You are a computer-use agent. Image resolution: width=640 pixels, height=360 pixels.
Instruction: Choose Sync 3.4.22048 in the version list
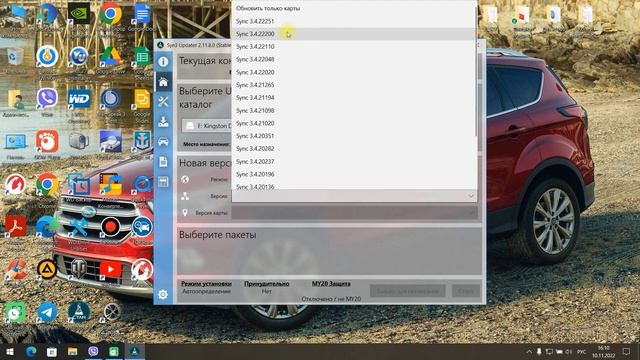coord(353,59)
